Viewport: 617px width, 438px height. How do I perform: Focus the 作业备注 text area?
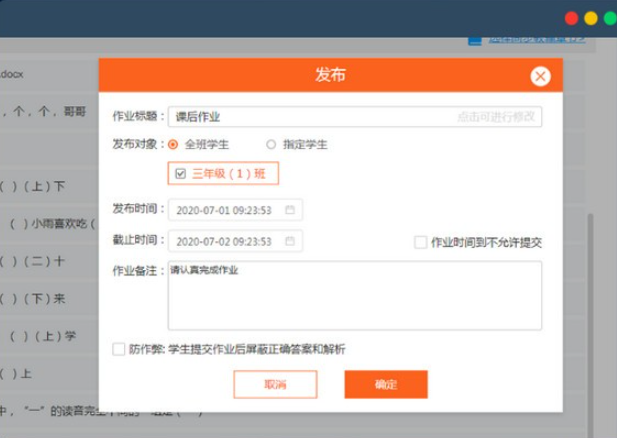click(x=355, y=295)
